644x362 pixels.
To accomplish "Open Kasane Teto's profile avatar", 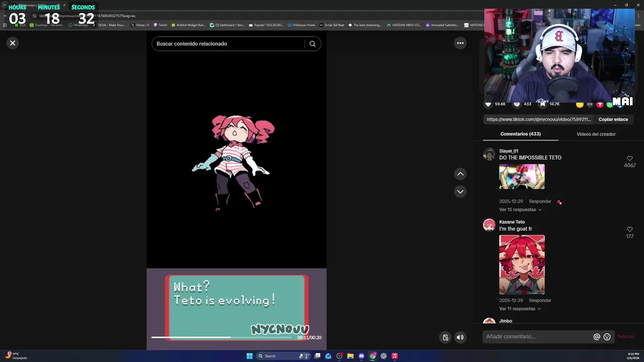I will [489, 225].
